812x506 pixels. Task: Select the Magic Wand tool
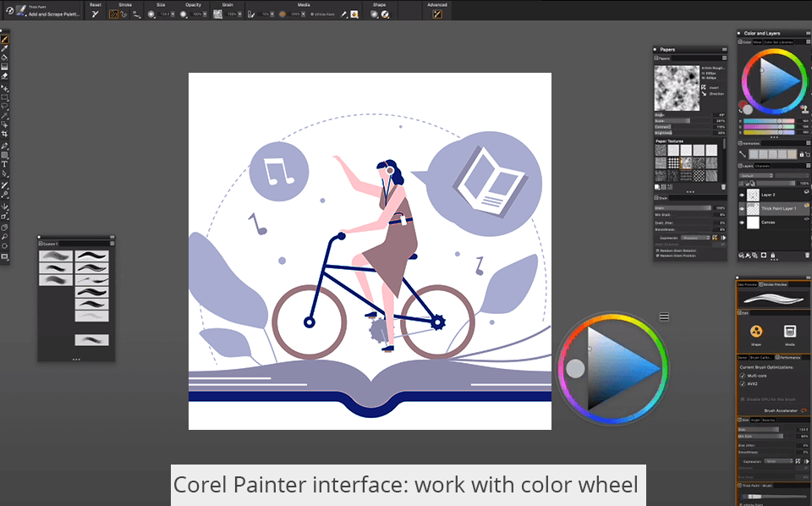5,115
